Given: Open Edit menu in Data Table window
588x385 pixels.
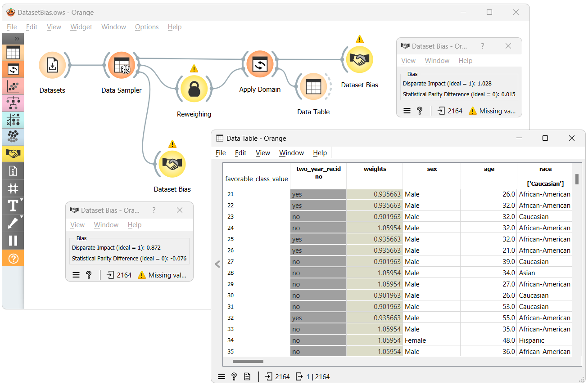Looking at the screenshot, I should coord(241,153).
